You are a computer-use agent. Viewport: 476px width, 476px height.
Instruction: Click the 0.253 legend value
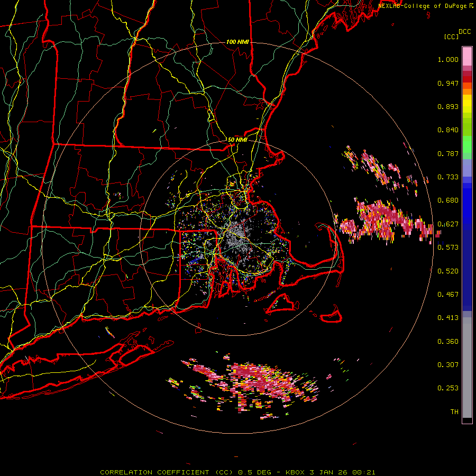click(448, 388)
